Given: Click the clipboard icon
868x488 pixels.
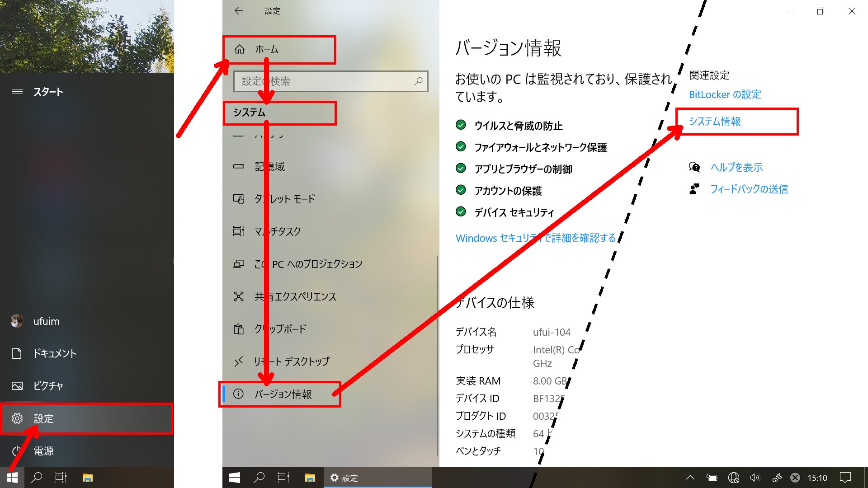Looking at the screenshot, I should click(238, 329).
